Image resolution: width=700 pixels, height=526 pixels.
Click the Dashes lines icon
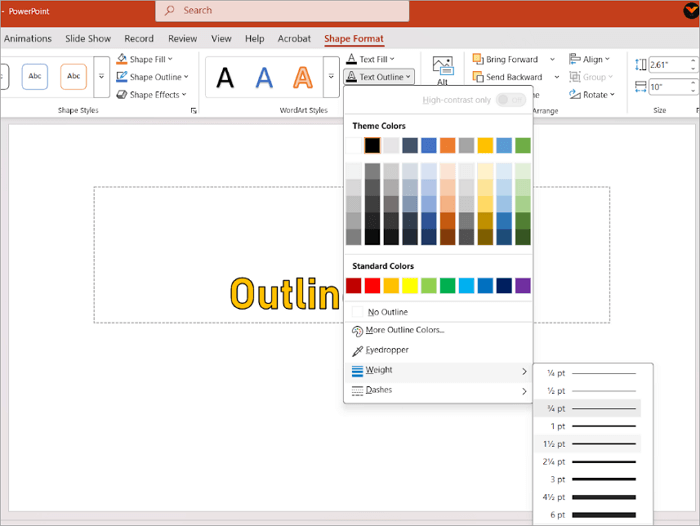point(357,391)
